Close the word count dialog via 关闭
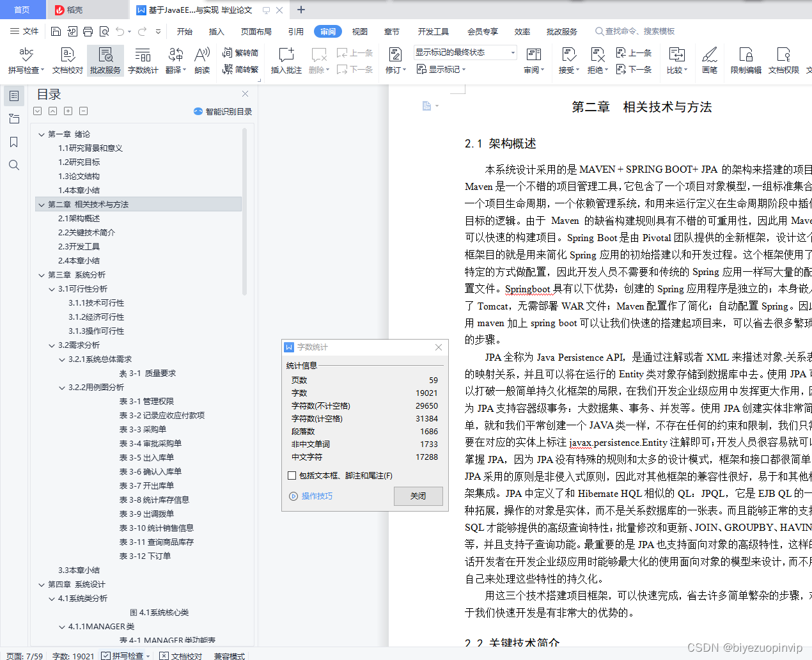Viewport: 812px width, 660px height. (x=418, y=496)
